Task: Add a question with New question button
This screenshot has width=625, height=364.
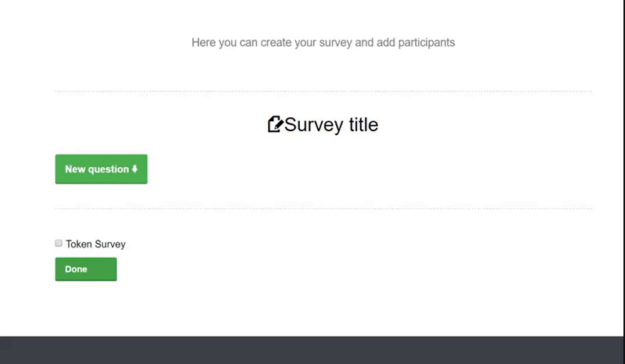Action: click(101, 169)
